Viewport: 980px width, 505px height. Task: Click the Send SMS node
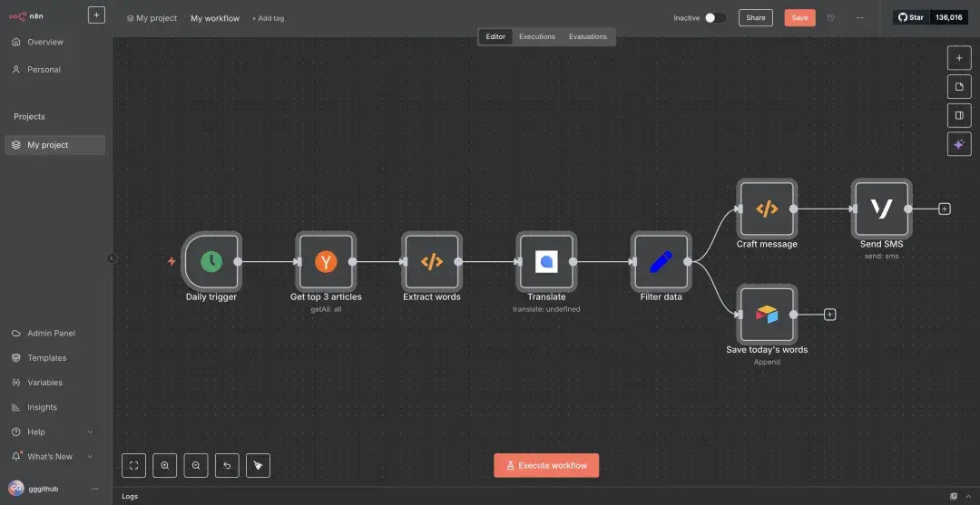click(881, 209)
